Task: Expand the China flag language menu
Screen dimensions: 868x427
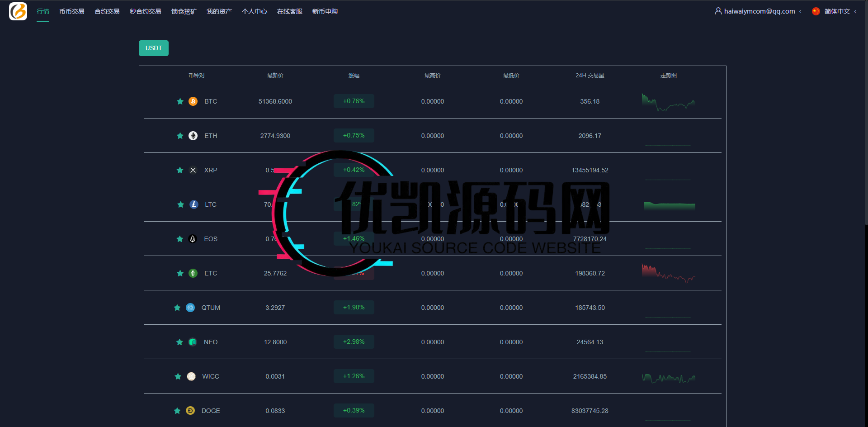Action: click(816, 11)
